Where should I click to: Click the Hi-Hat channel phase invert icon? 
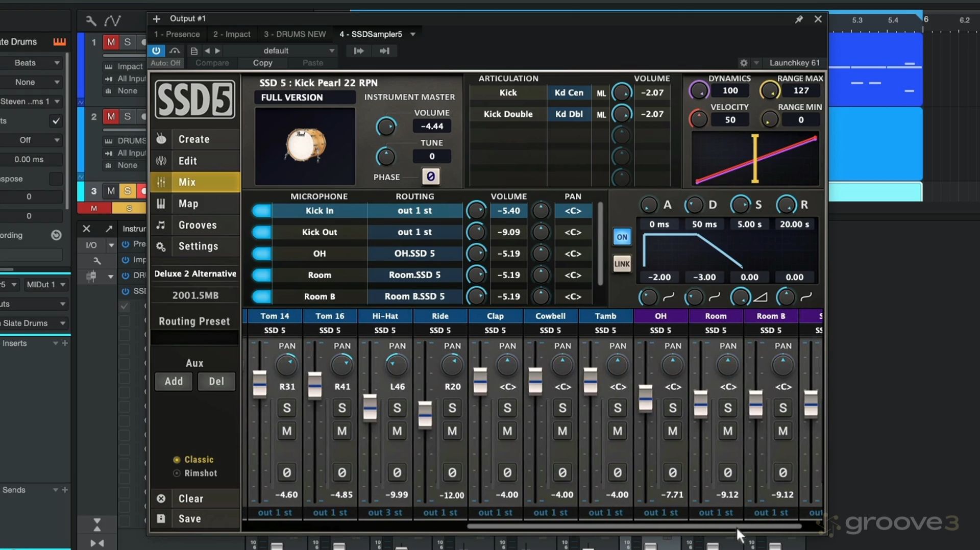[x=397, y=472]
